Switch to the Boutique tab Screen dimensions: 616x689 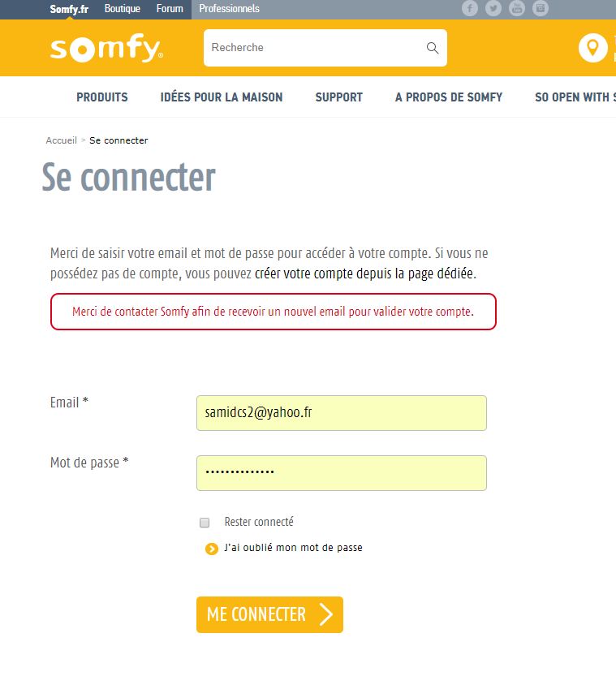123,9
